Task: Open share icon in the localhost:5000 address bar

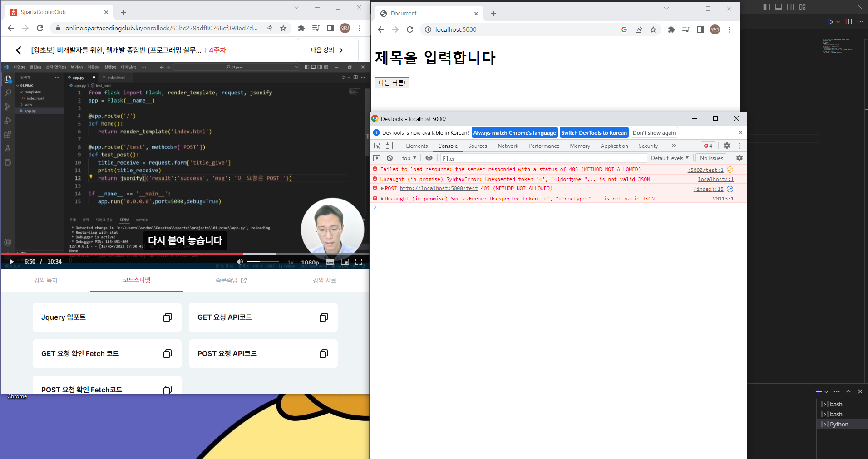Action: [639, 29]
